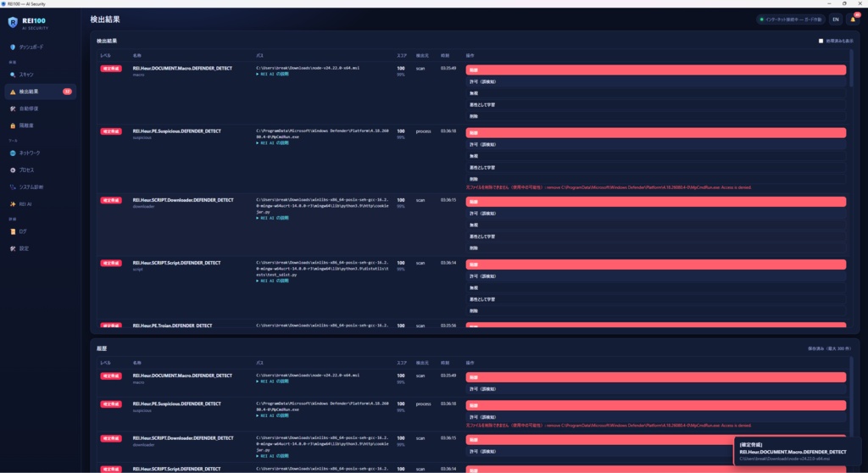
Task: Expand REI AI の説明 for Suspicious row in history
Action: tap(272, 415)
